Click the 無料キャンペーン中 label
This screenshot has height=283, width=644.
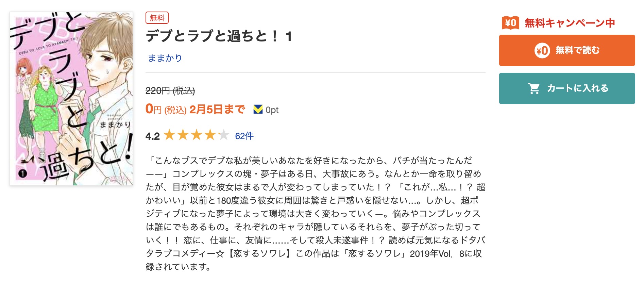(x=569, y=22)
